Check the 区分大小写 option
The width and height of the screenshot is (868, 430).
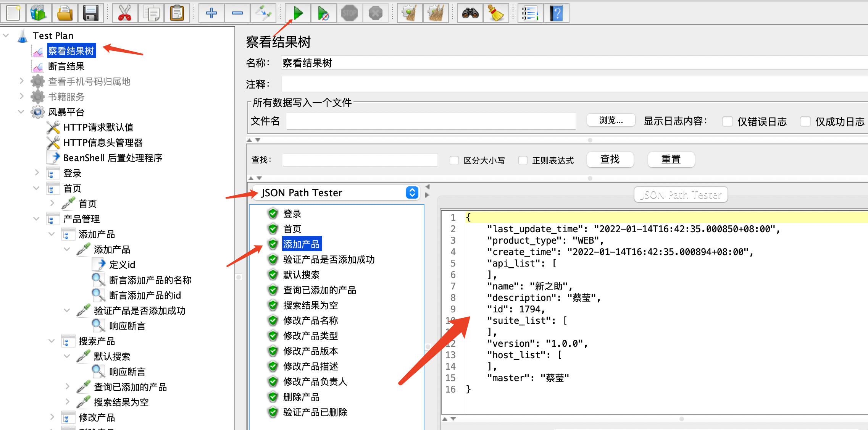454,160
